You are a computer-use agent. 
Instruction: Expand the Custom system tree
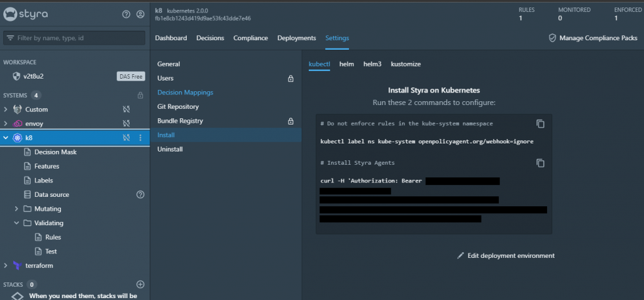pos(5,109)
